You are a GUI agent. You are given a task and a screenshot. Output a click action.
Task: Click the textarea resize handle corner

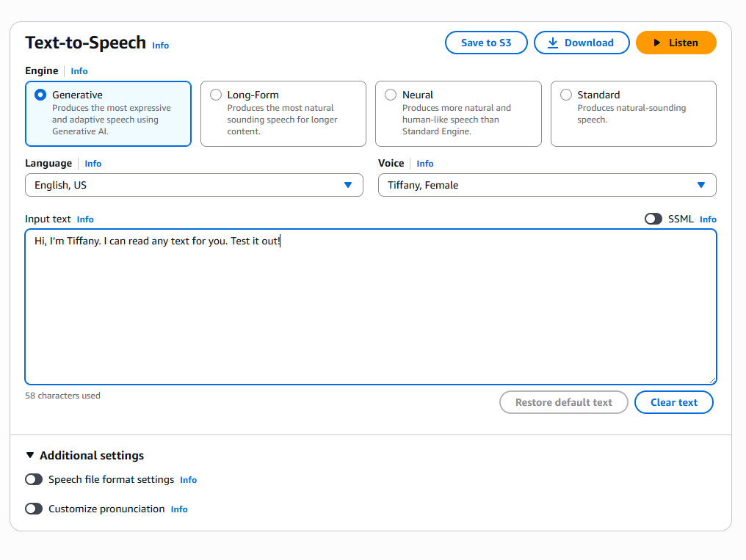pos(712,380)
